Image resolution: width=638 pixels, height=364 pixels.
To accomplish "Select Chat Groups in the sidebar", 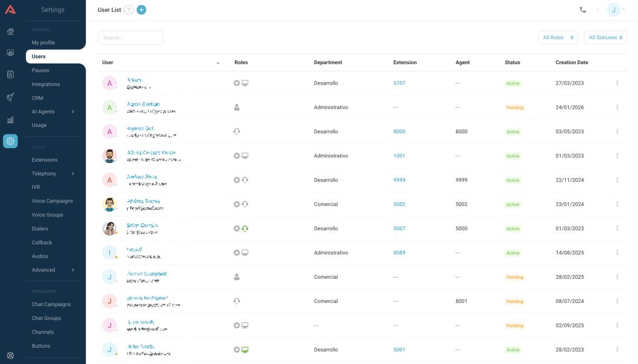I will point(46,318).
